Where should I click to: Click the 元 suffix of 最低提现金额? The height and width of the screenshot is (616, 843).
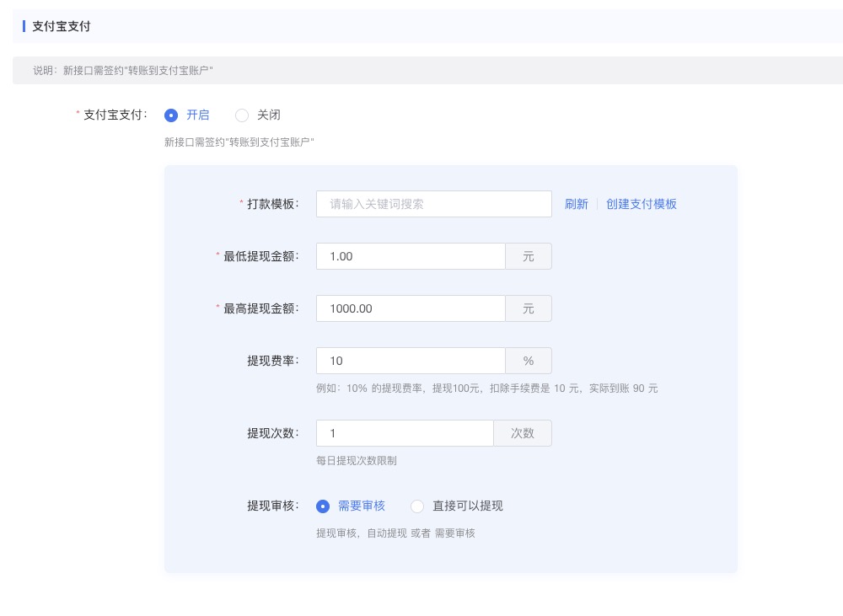coord(529,256)
